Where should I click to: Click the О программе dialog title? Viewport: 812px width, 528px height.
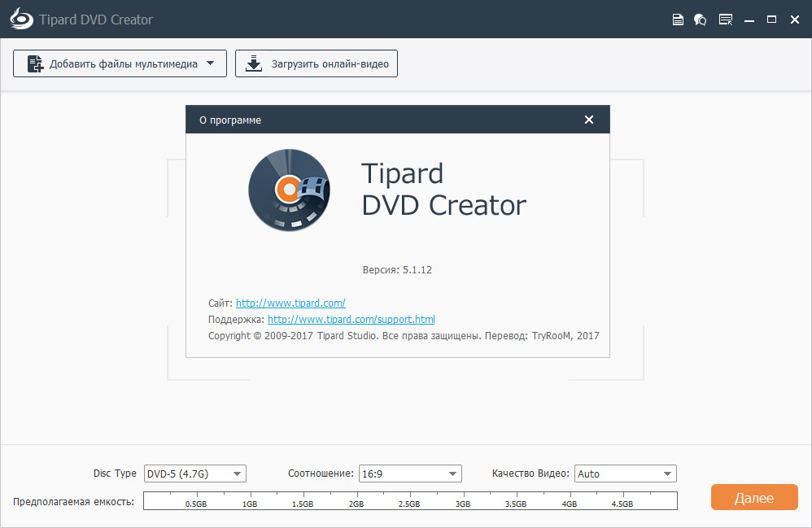coord(230,120)
